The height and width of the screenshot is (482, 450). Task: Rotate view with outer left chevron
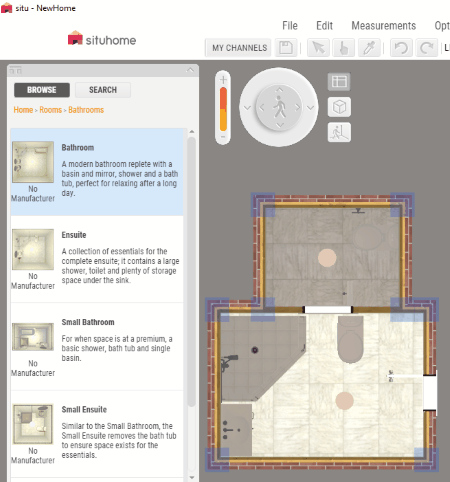[247, 108]
